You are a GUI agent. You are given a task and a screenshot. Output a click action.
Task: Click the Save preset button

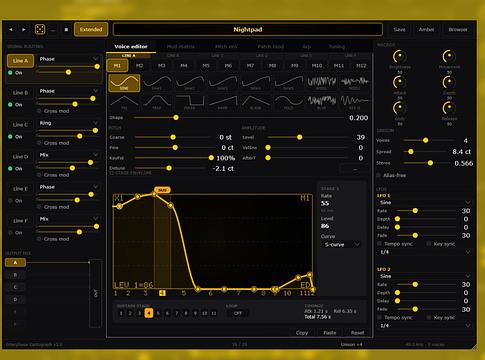point(399,29)
